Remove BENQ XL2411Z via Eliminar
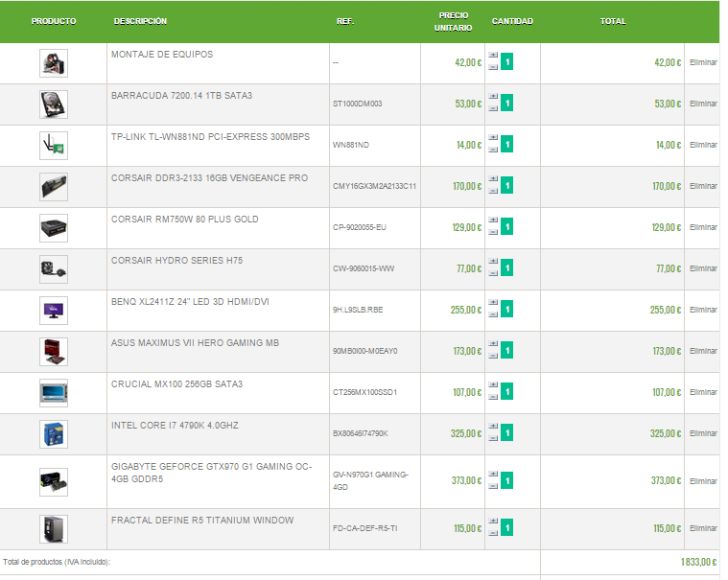Viewport: 728px width, 580px height. pyautogui.click(x=703, y=310)
